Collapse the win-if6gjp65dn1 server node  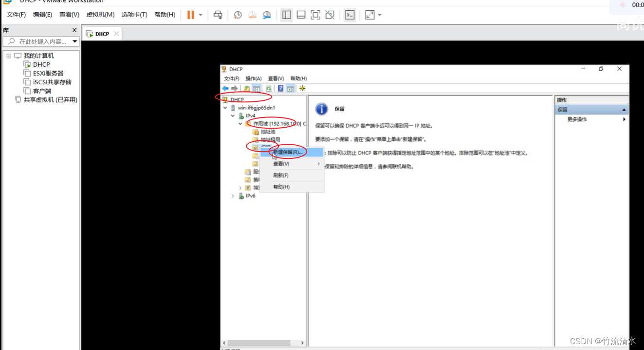coord(225,108)
